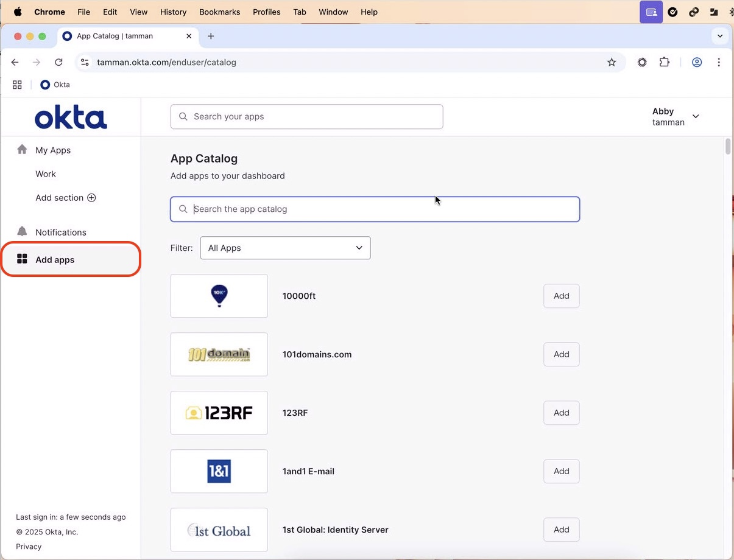Click the Search the app catalog field
734x560 pixels.
(375, 209)
